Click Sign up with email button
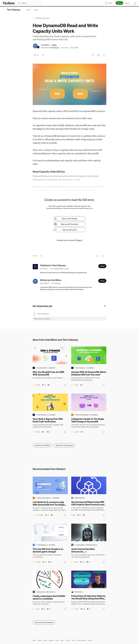Image resolution: width=139 pixels, height=644 pixels. [69, 230]
